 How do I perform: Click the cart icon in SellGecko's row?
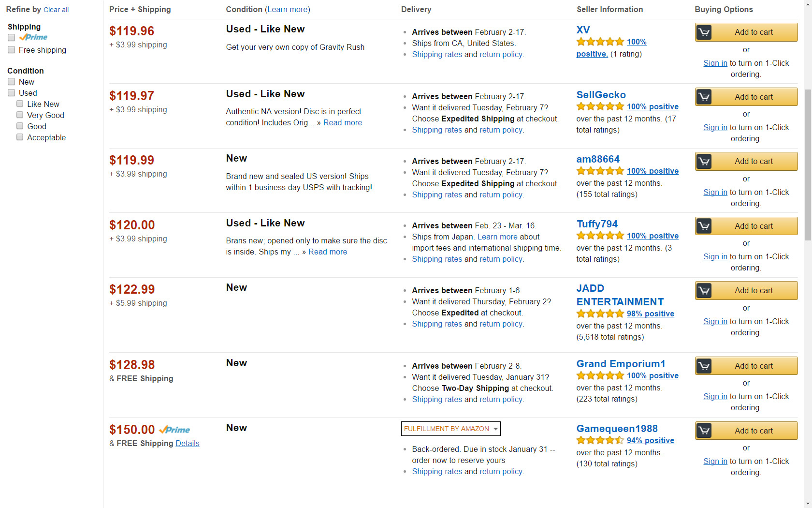[x=704, y=97]
